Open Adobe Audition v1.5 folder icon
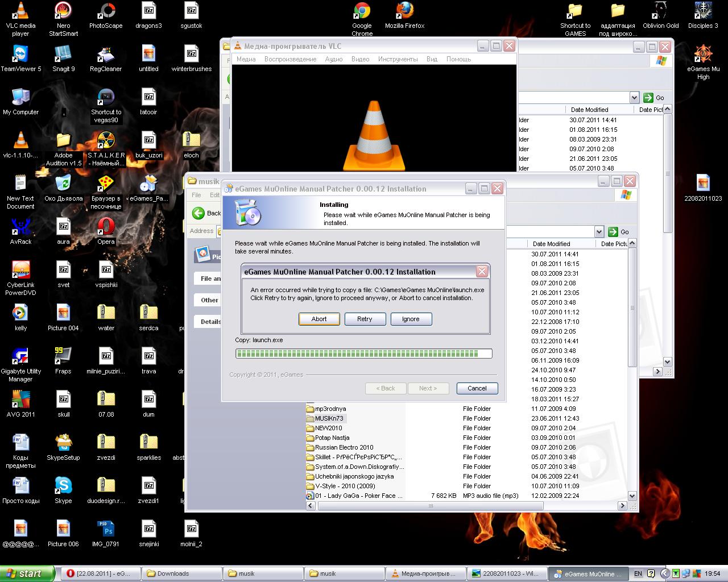 tap(63, 149)
